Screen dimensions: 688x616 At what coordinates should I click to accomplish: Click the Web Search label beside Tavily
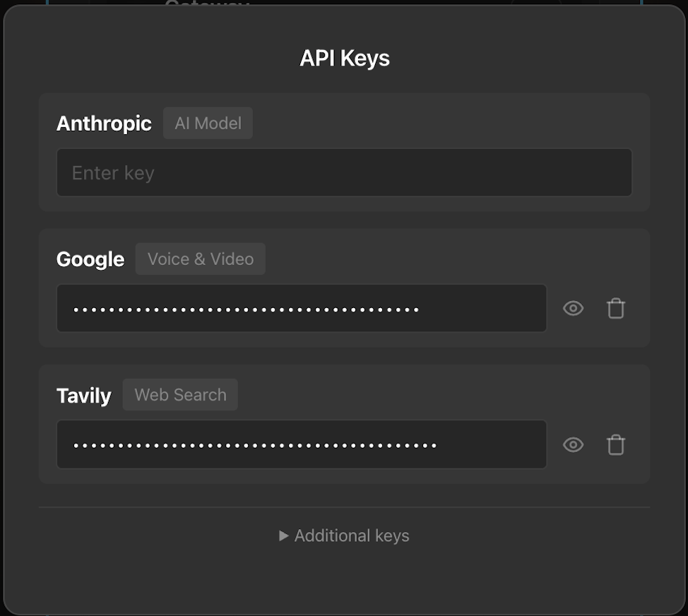(x=180, y=394)
